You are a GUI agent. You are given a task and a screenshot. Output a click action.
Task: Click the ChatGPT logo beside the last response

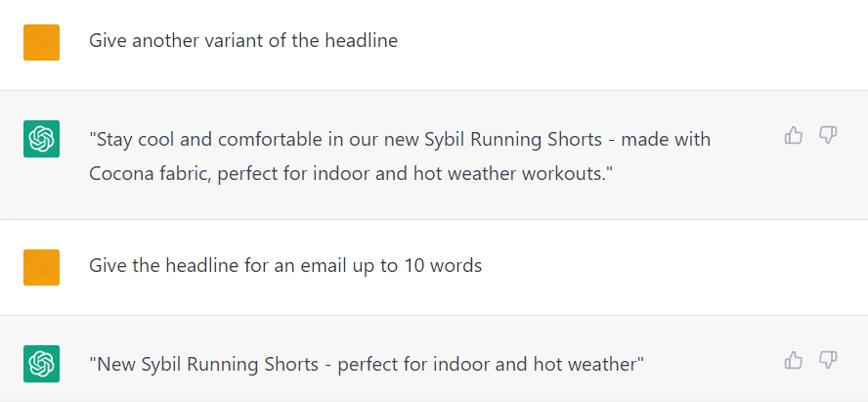click(x=42, y=364)
